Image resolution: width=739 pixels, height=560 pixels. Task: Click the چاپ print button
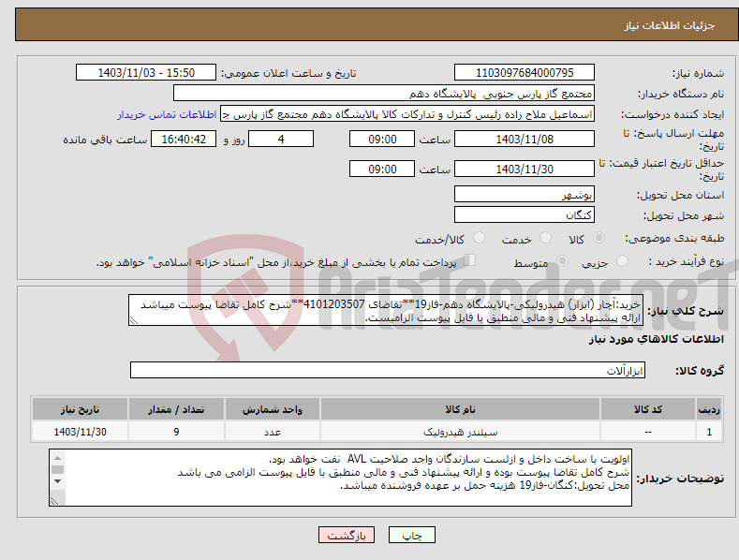tap(412, 535)
